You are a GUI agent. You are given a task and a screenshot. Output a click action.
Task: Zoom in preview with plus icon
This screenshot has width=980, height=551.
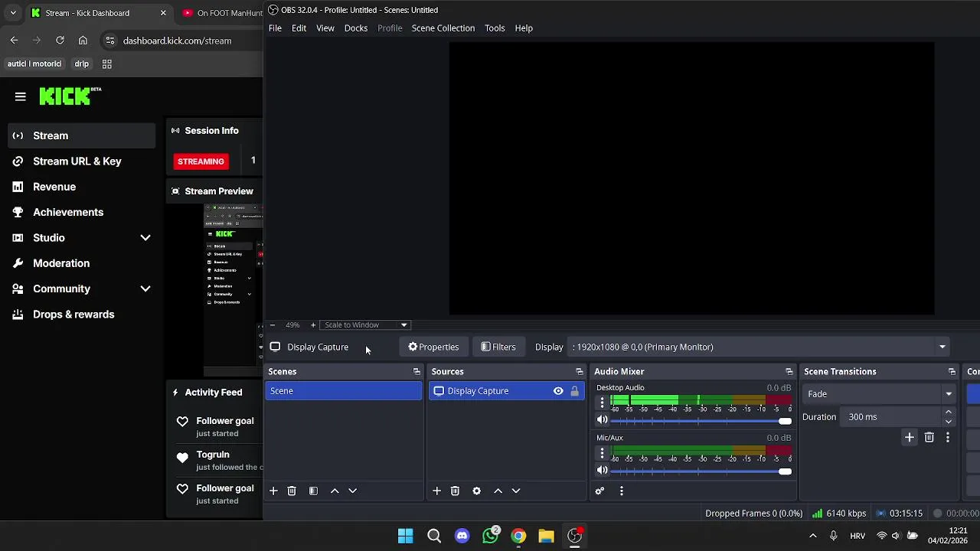[312, 325]
